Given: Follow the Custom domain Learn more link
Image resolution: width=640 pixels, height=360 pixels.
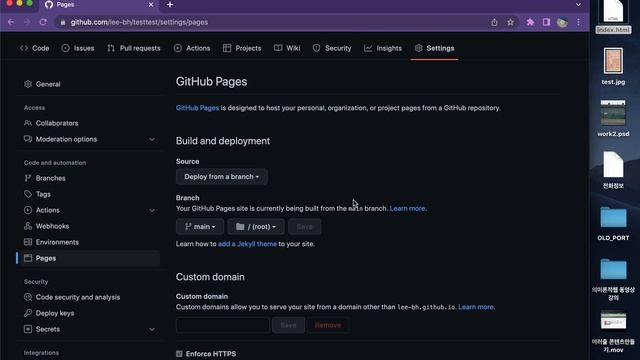Looking at the screenshot, I should 476,307.
